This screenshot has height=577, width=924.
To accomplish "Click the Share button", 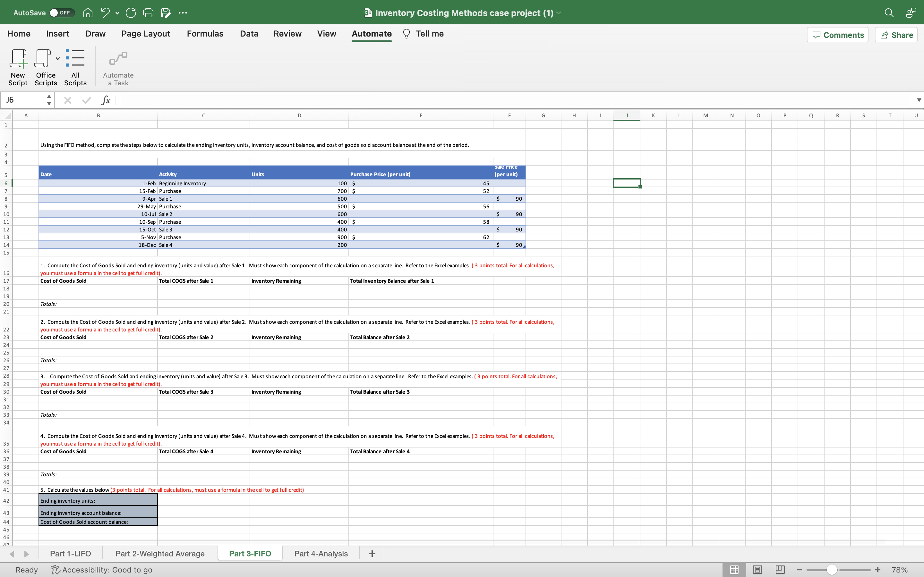I will pyautogui.click(x=896, y=35).
